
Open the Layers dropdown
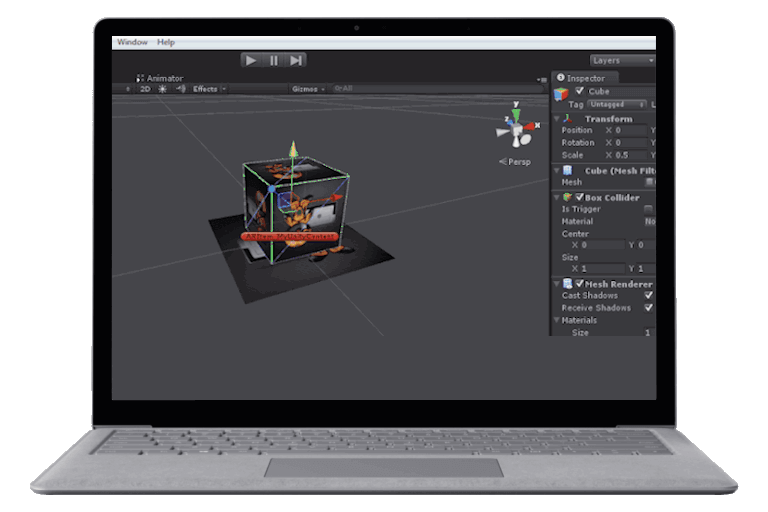click(623, 60)
